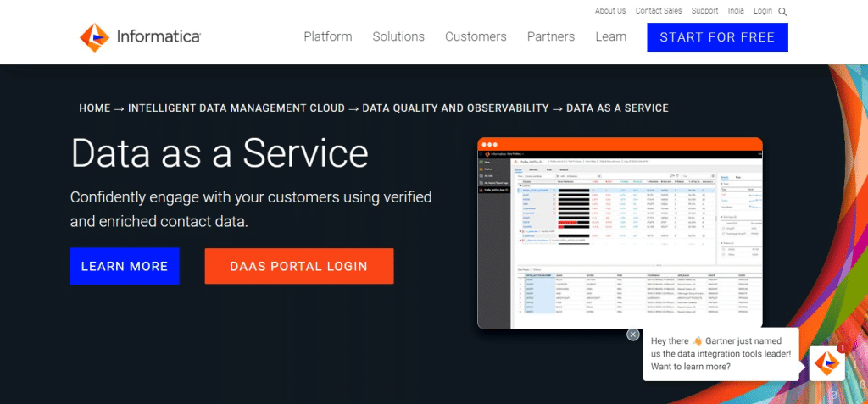Viewport: 868px width, 404px height.
Task: Select the Data as a Service breadcrumb
Action: click(x=617, y=108)
